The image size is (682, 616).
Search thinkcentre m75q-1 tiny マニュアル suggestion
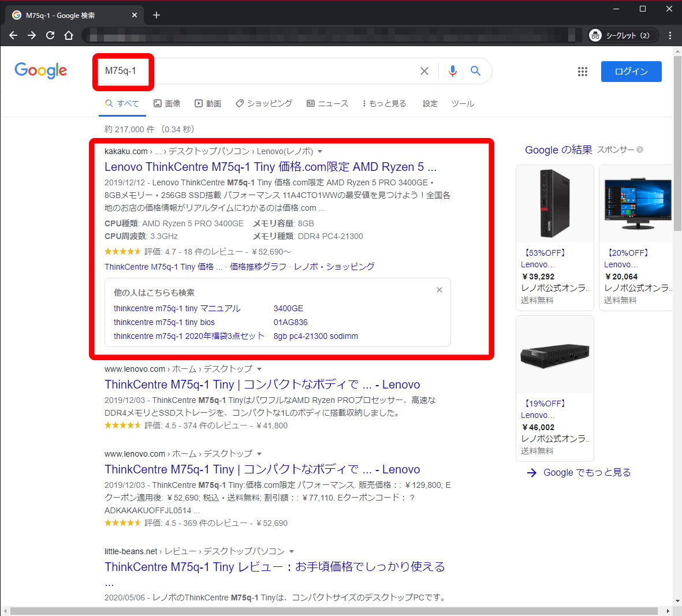click(x=177, y=308)
